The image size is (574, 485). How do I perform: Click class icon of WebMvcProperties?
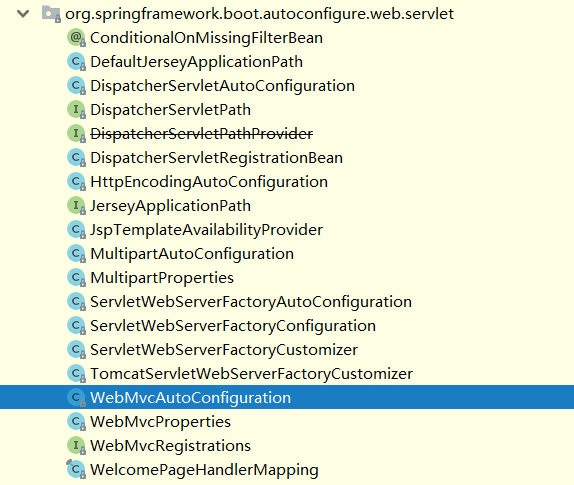tap(77, 421)
